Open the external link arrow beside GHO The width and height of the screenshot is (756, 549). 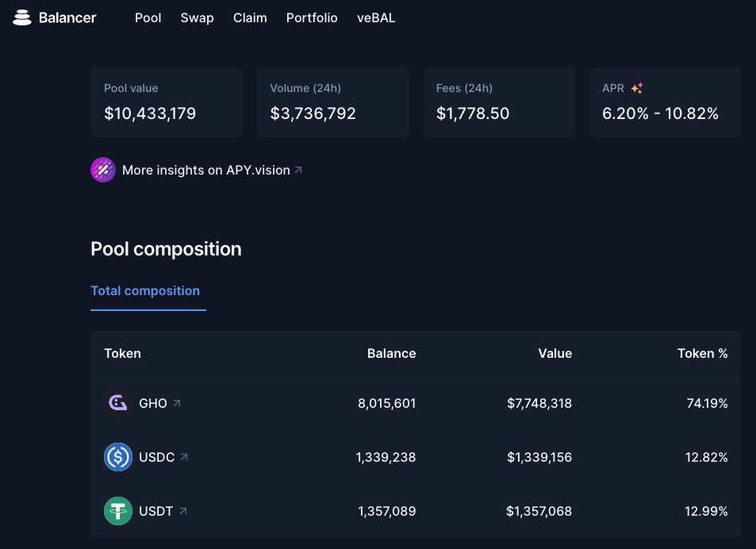coord(177,403)
